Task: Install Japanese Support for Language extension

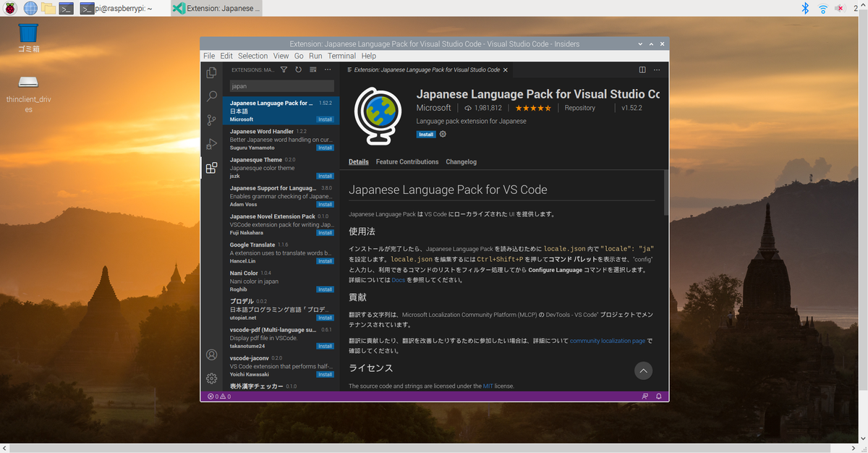Action: coord(325,204)
